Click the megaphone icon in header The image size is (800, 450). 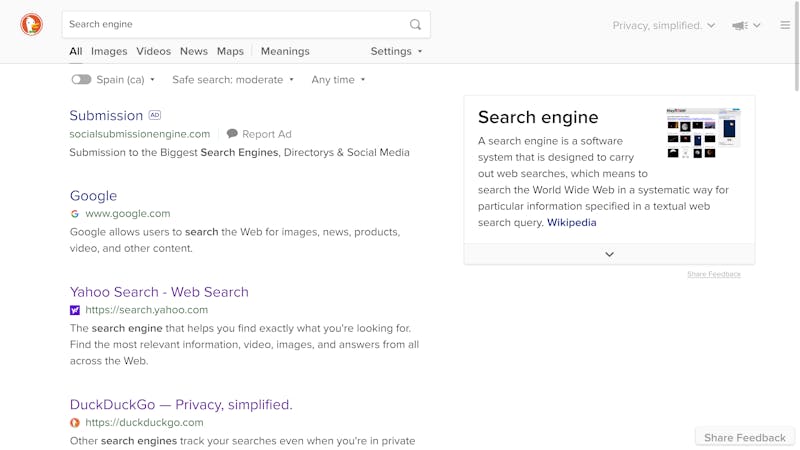pos(740,26)
